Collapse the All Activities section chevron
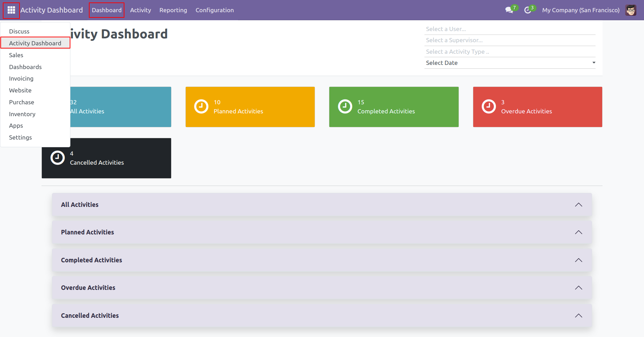The height and width of the screenshot is (337, 644). tap(578, 205)
